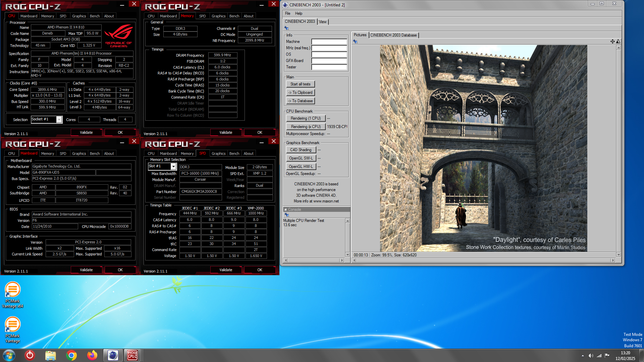Launch Google Chrome from the taskbar
The image size is (644, 362).
point(71,355)
